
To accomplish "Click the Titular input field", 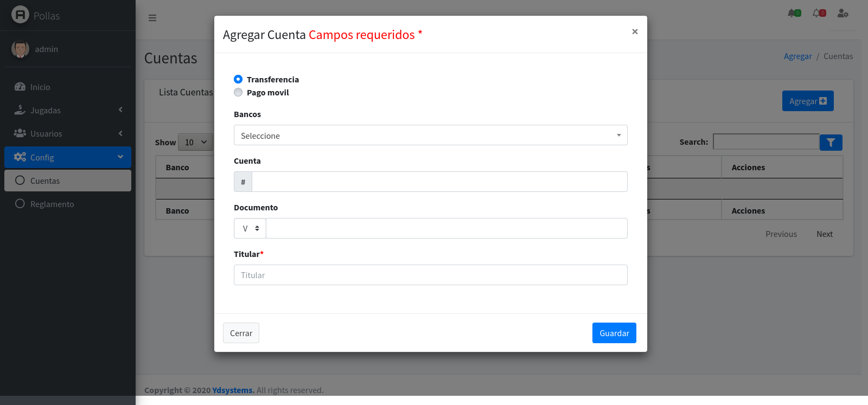I will [x=430, y=275].
